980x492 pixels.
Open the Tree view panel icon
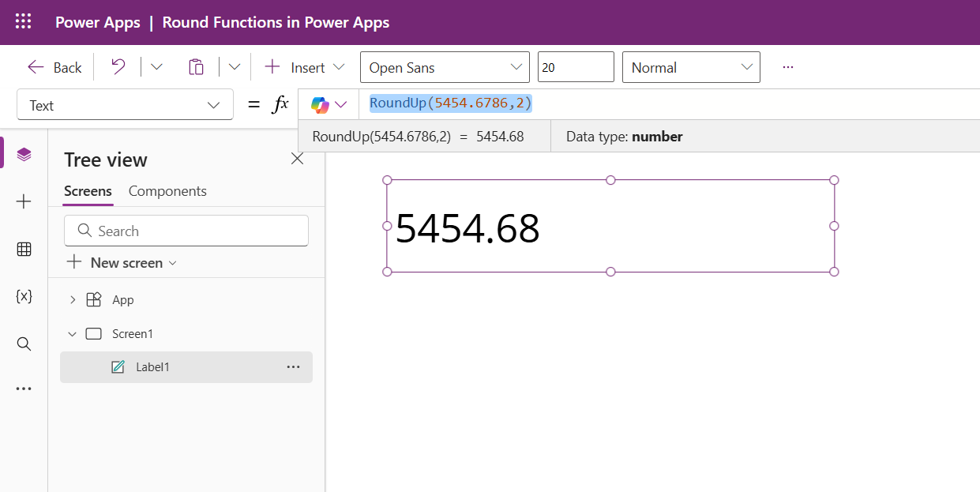(24, 152)
